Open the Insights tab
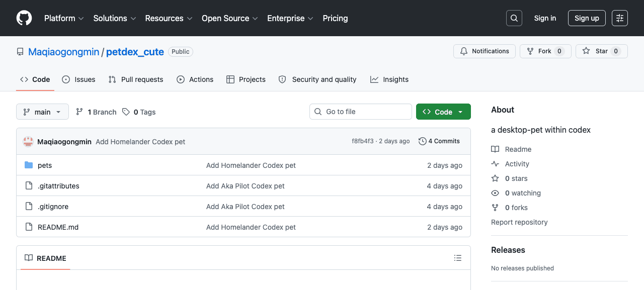The width and height of the screenshot is (644, 290). pyautogui.click(x=389, y=79)
